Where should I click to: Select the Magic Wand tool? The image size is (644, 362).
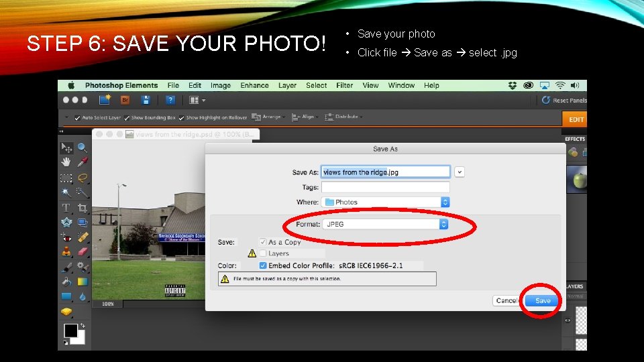[66, 192]
